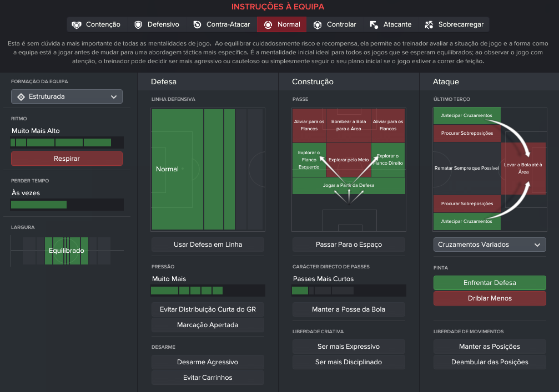This screenshot has width=559, height=392.
Task: Switch to the Defensivo mentality tab
Action: pos(157,24)
